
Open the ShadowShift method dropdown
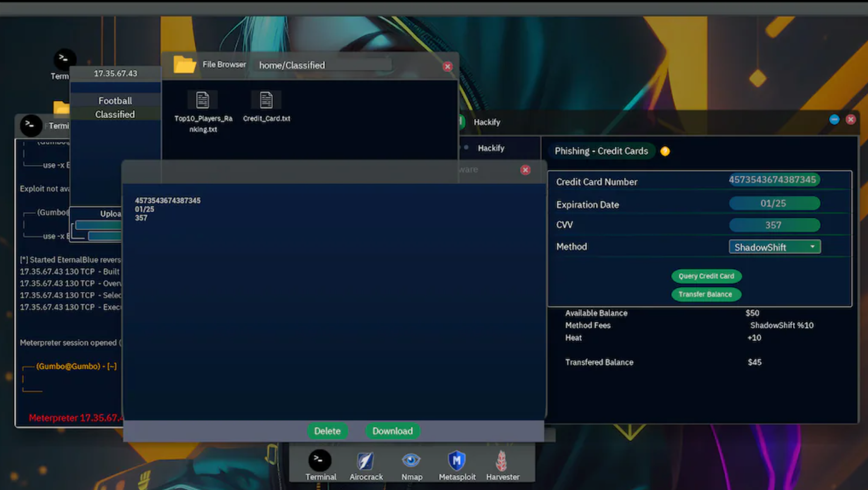(774, 246)
